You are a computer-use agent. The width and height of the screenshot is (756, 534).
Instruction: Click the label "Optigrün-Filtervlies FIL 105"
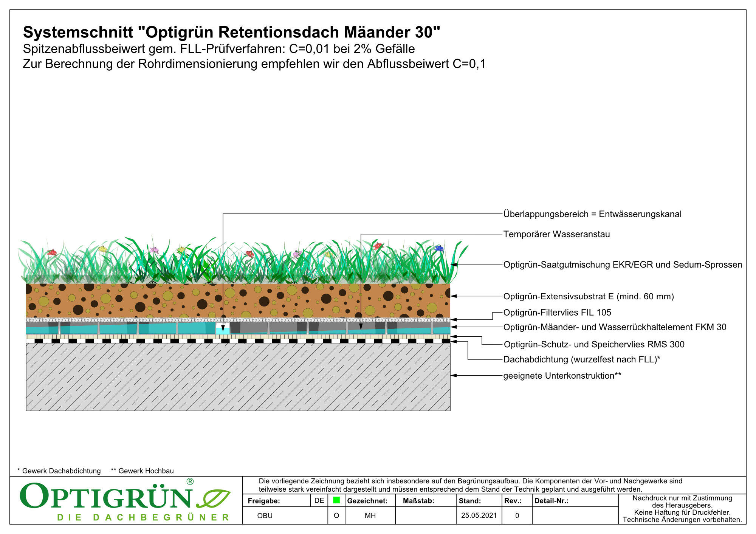point(557,313)
